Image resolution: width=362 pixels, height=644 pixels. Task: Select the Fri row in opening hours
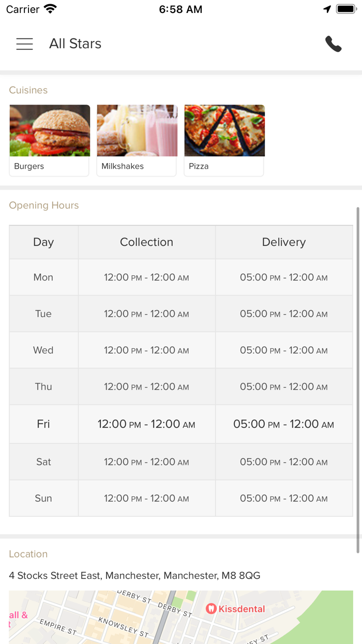click(43, 424)
